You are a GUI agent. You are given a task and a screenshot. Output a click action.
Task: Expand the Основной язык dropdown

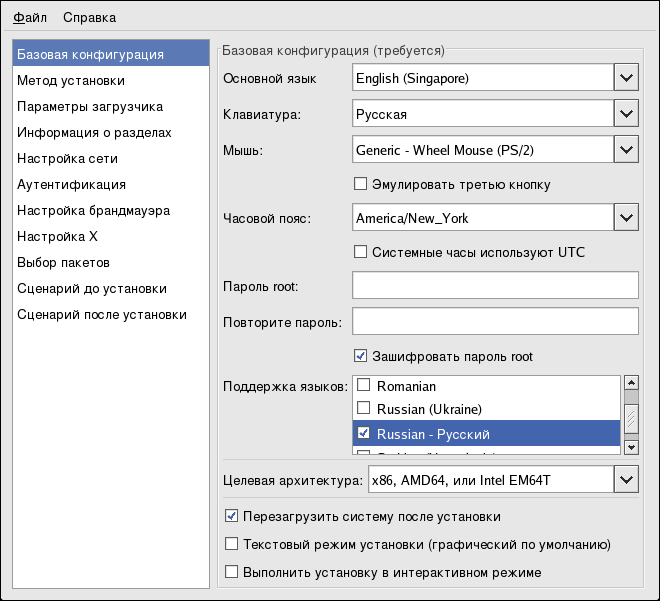click(626, 77)
